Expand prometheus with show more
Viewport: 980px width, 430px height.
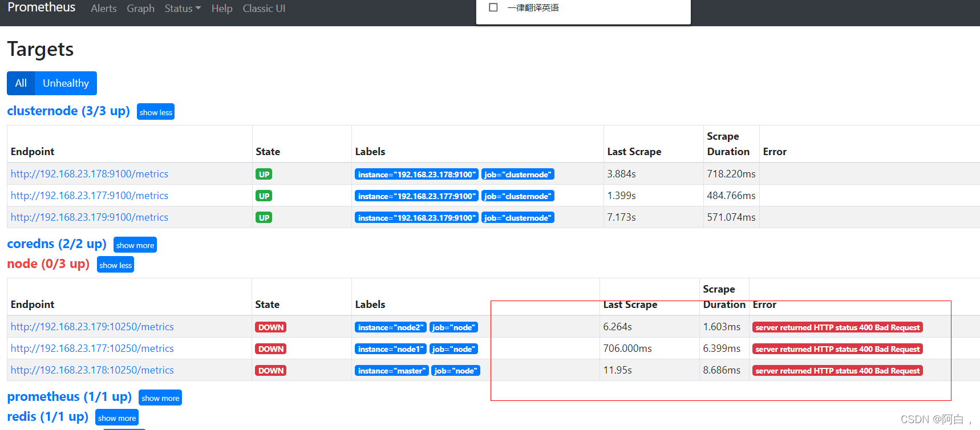(160, 397)
